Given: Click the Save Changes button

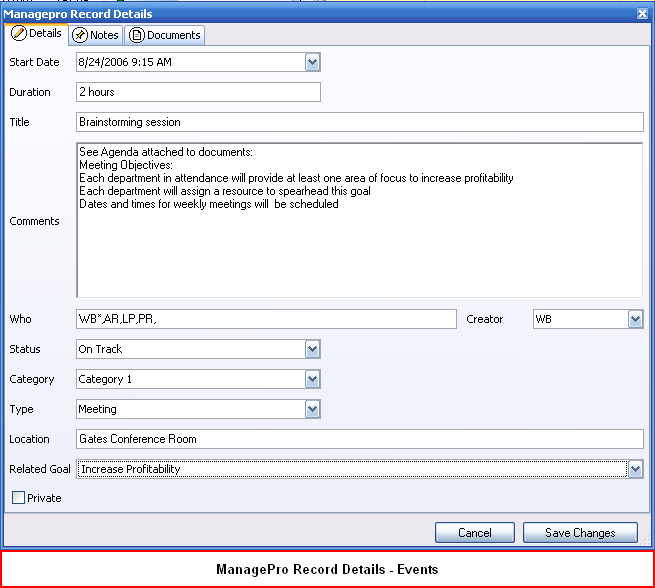Looking at the screenshot, I should click(x=580, y=533).
